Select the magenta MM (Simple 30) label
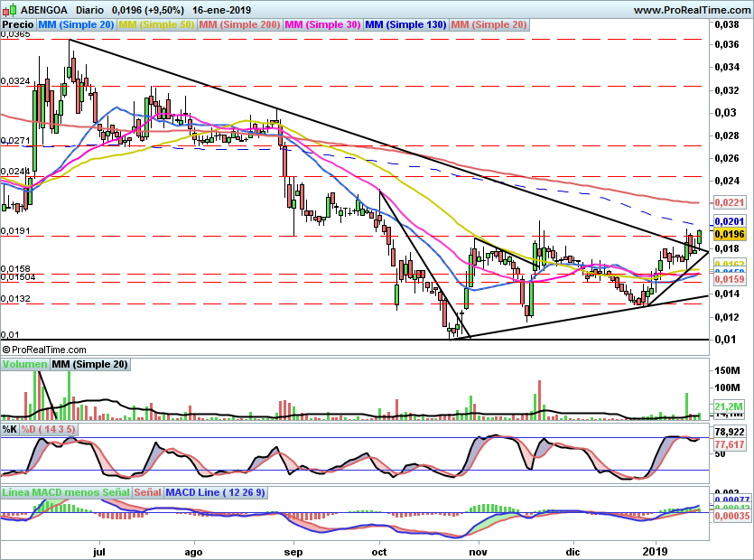 322,24
